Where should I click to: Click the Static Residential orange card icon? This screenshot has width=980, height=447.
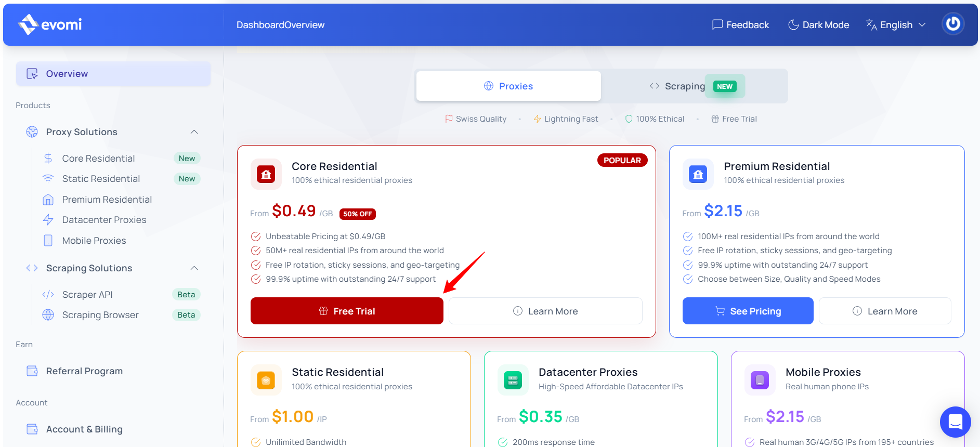click(x=266, y=380)
